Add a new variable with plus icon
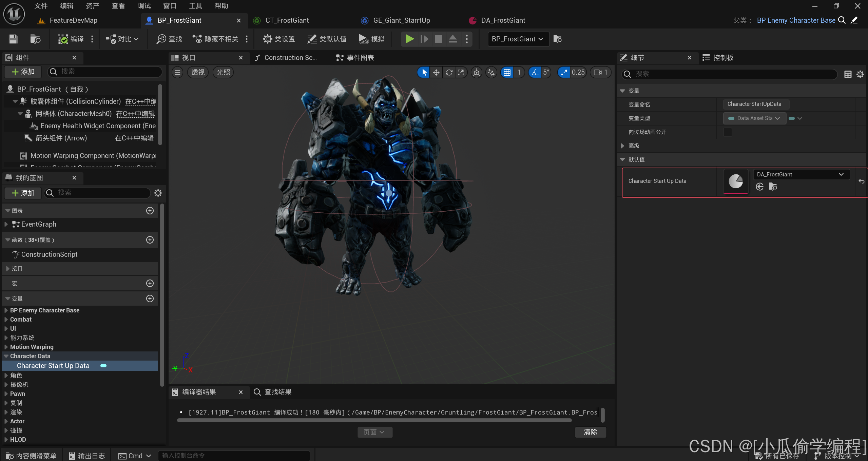 click(x=150, y=299)
